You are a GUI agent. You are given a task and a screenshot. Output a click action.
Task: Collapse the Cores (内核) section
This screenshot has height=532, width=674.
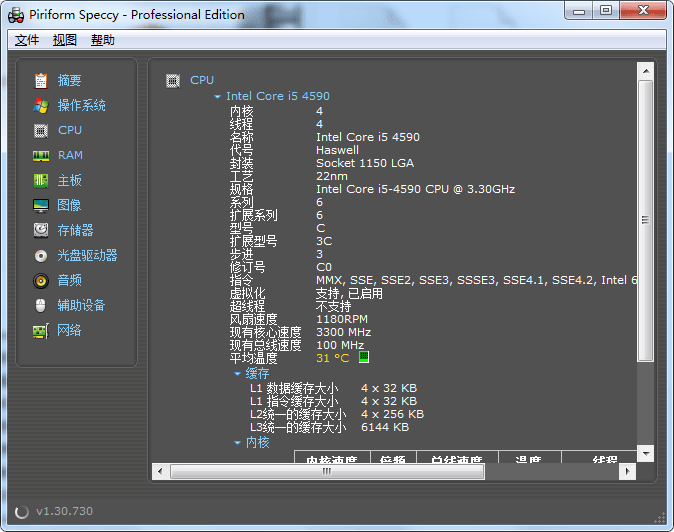(237, 442)
